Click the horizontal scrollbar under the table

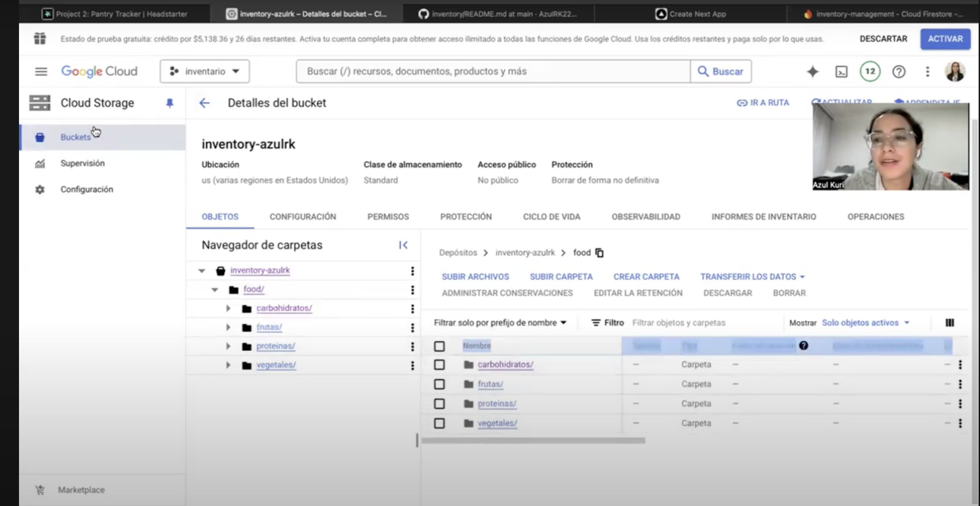click(533, 441)
